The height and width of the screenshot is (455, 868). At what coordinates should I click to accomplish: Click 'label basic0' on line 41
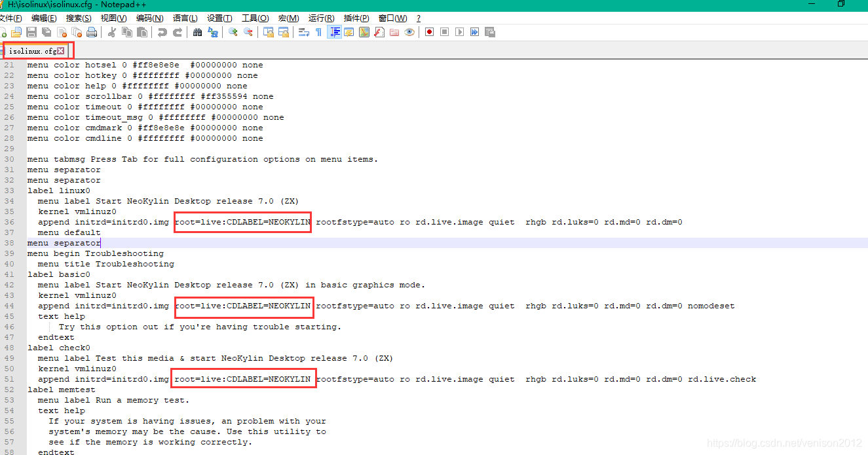click(x=59, y=274)
